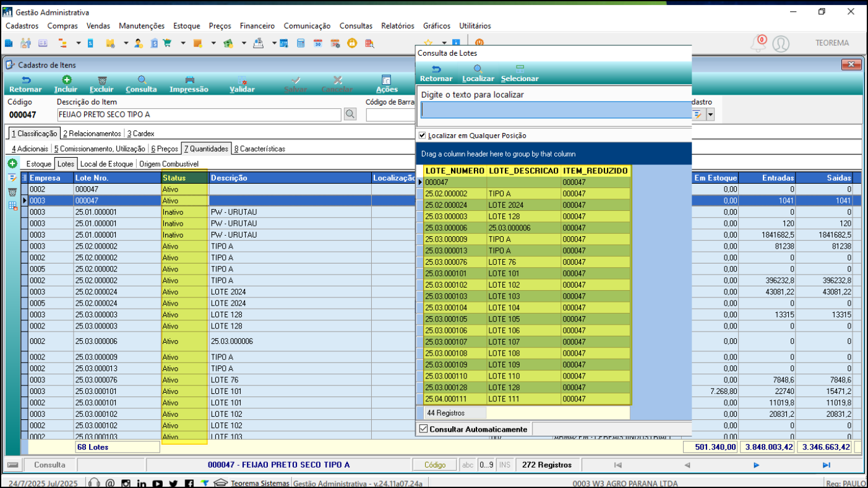Open dropdown arrow beside Cadastro field
868x488 pixels.
point(710,114)
